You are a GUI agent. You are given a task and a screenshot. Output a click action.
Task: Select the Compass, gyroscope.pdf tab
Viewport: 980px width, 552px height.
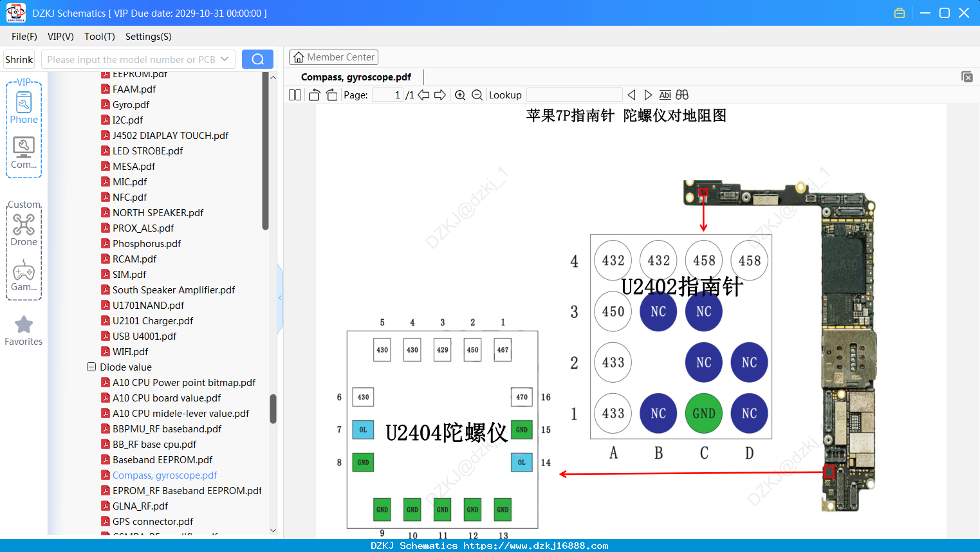356,77
